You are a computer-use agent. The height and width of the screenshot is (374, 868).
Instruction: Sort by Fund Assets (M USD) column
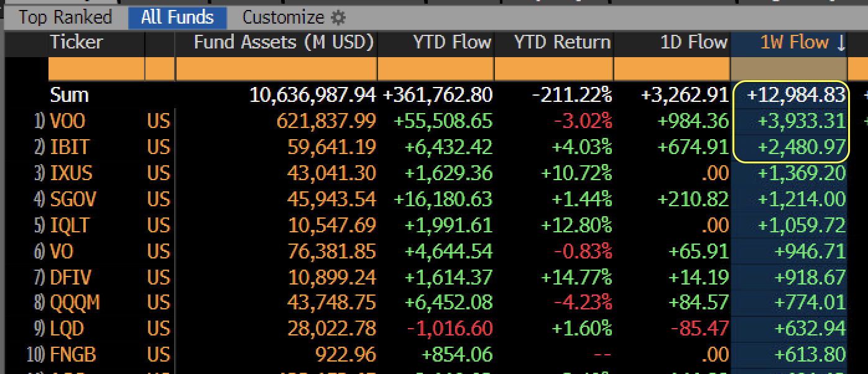point(284,43)
